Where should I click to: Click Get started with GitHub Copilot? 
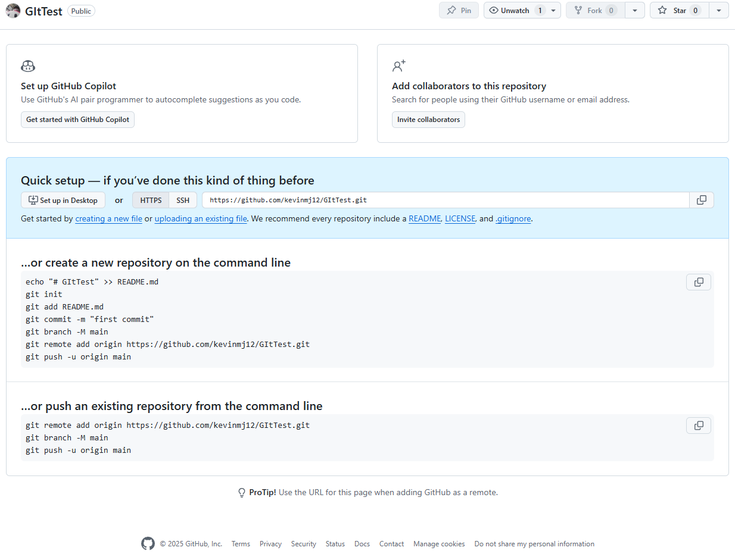coord(77,120)
